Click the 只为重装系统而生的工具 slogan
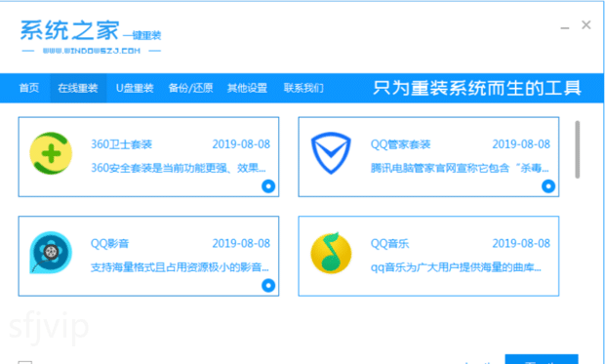605x364 pixels. (477, 88)
